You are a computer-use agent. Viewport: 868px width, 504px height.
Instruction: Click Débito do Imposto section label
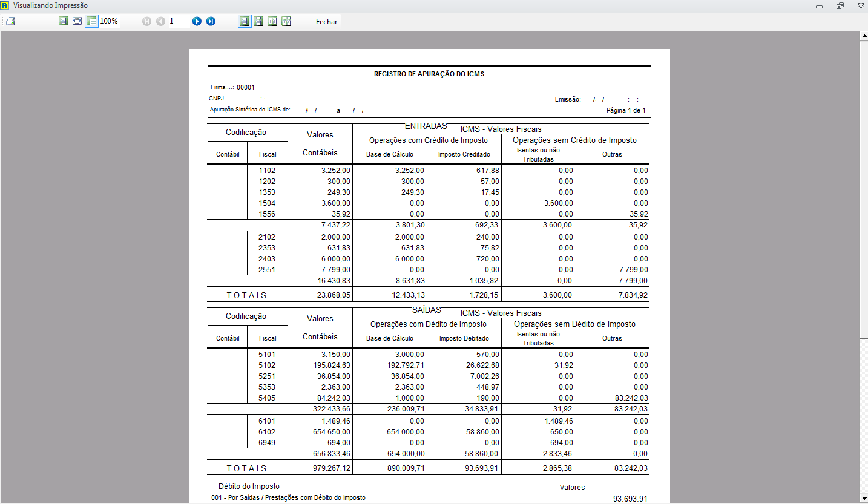click(x=249, y=486)
